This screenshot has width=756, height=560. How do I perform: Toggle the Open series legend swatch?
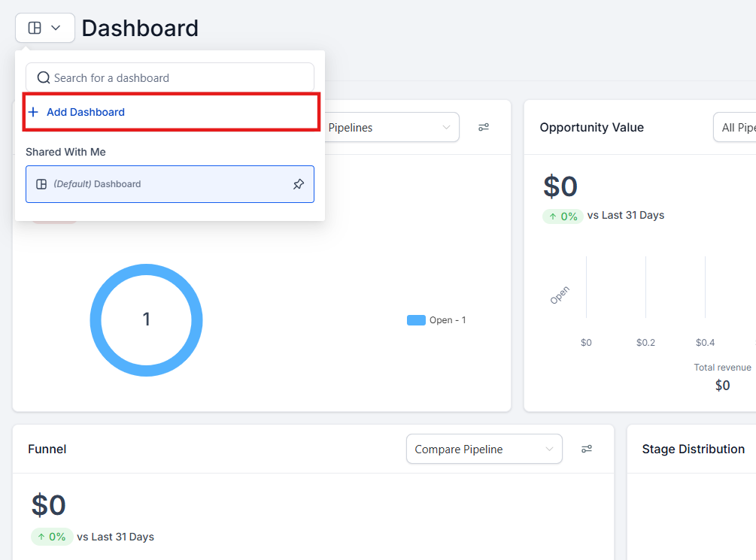(x=416, y=320)
